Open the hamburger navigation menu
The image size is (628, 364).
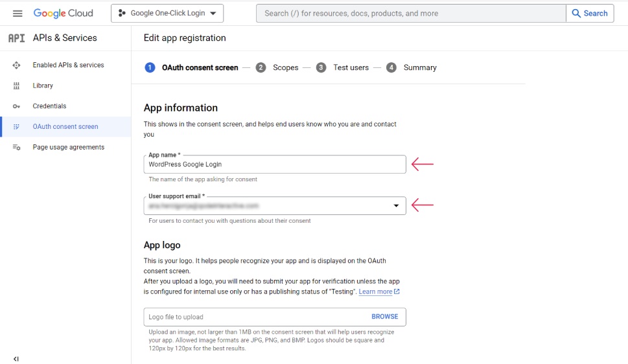tap(17, 13)
